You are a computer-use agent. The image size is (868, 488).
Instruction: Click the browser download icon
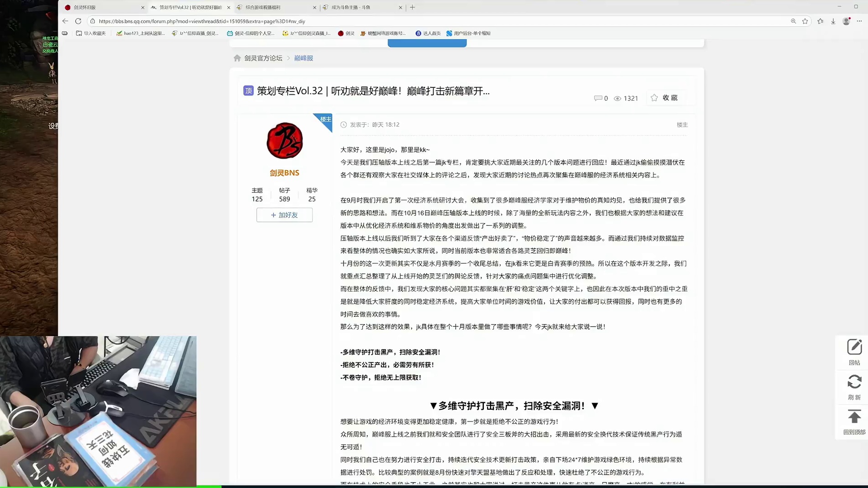click(833, 21)
